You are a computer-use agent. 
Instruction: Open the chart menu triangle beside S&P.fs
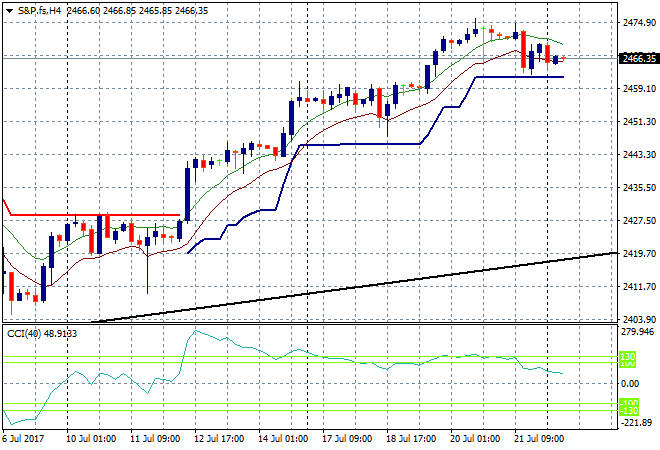(x=9, y=11)
